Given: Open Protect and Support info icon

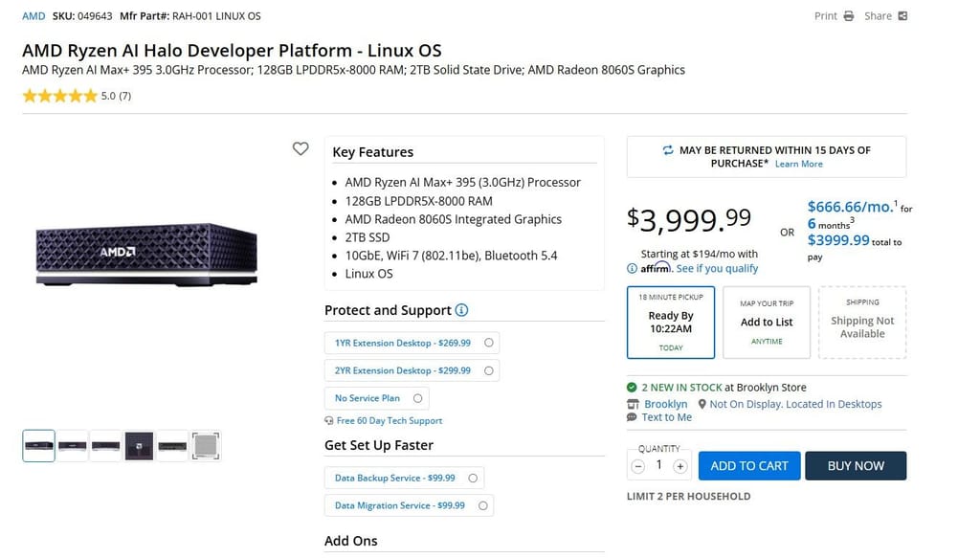Looking at the screenshot, I should (461, 310).
